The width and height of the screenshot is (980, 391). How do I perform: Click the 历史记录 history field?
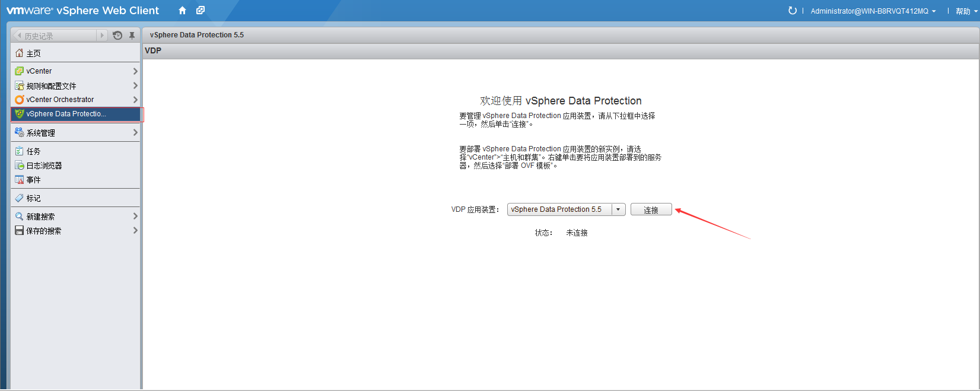(x=59, y=36)
